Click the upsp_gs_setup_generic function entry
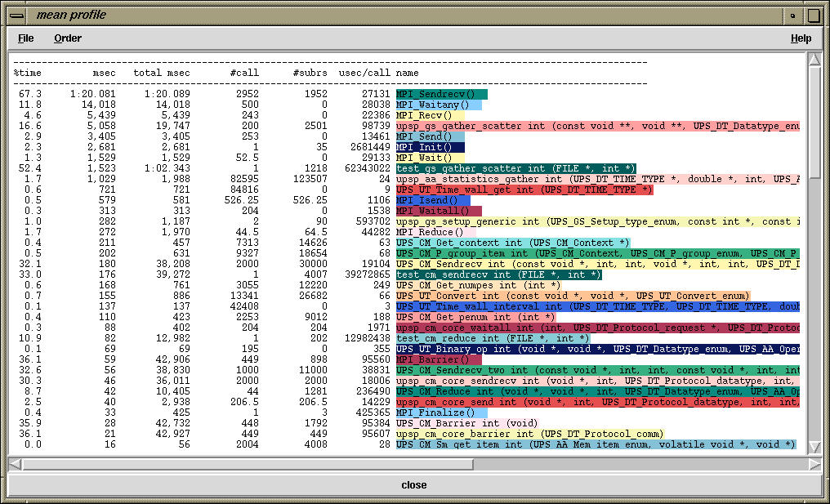830x504 pixels. pyautogui.click(x=598, y=221)
